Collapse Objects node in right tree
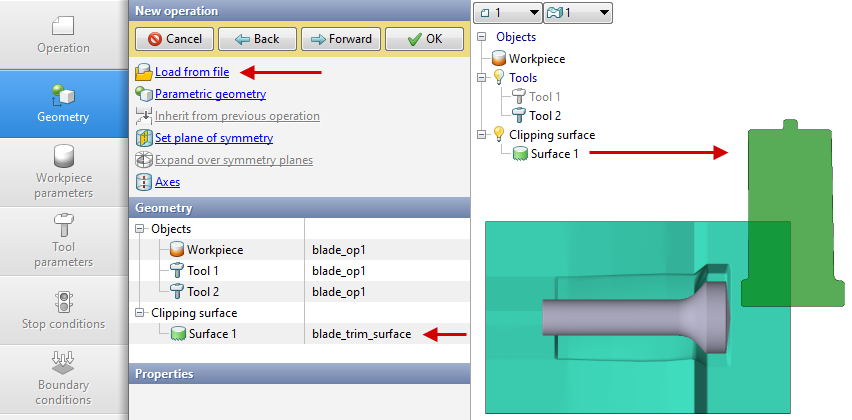The height and width of the screenshot is (420, 852). 483,37
